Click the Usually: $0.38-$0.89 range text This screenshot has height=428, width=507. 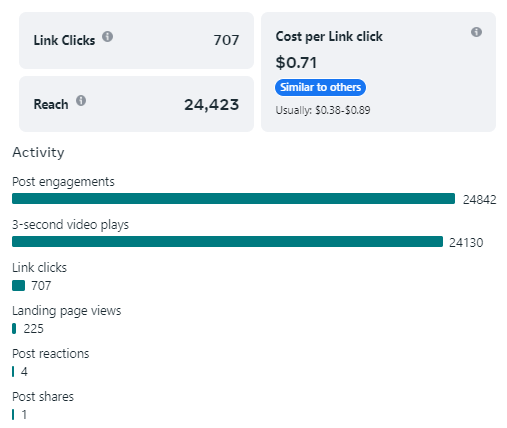[x=323, y=110]
